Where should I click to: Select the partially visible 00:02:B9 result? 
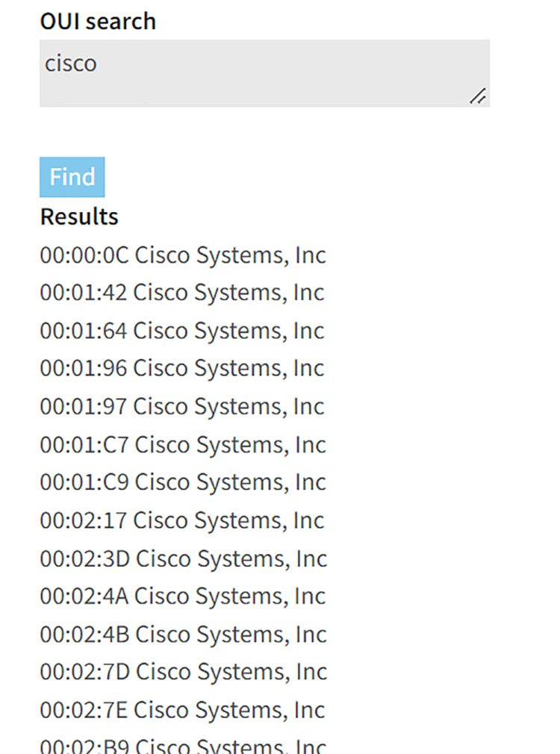[x=183, y=746]
